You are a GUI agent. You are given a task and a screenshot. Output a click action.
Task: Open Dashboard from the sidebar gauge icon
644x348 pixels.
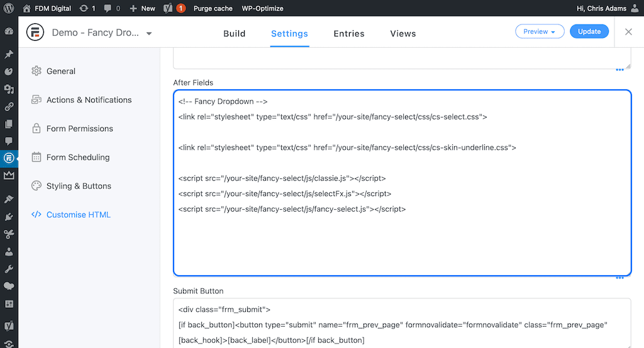(x=9, y=31)
